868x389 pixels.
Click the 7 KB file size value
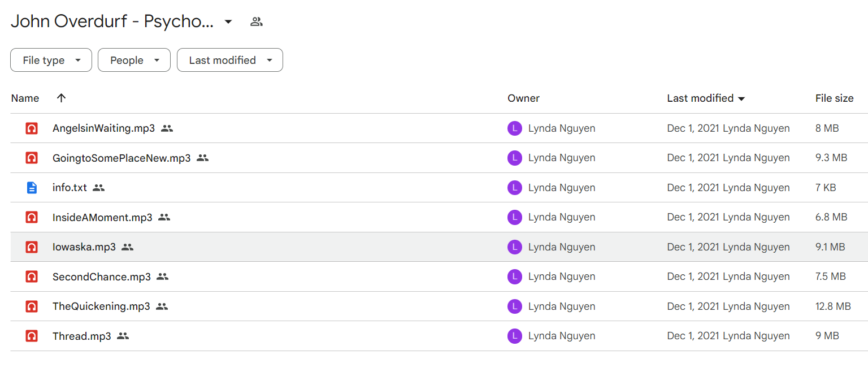826,188
